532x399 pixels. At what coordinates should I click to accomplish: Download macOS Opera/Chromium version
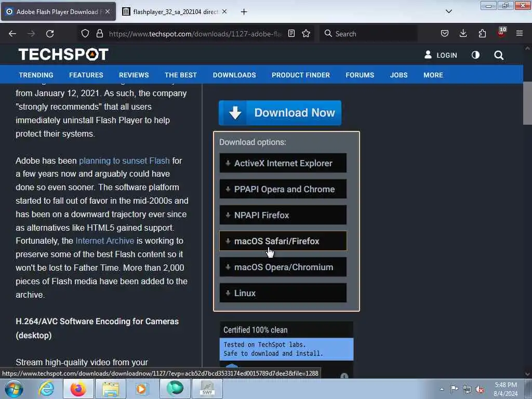[x=283, y=267]
